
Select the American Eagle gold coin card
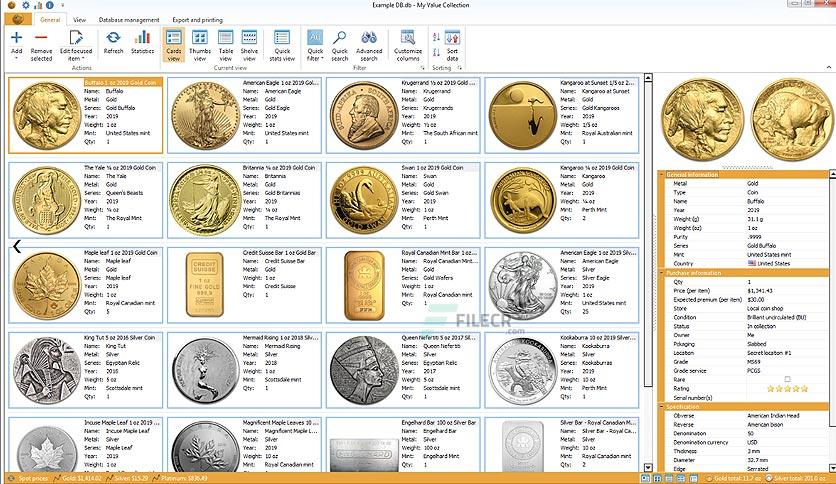pyautogui.click(x=244, y=115)
